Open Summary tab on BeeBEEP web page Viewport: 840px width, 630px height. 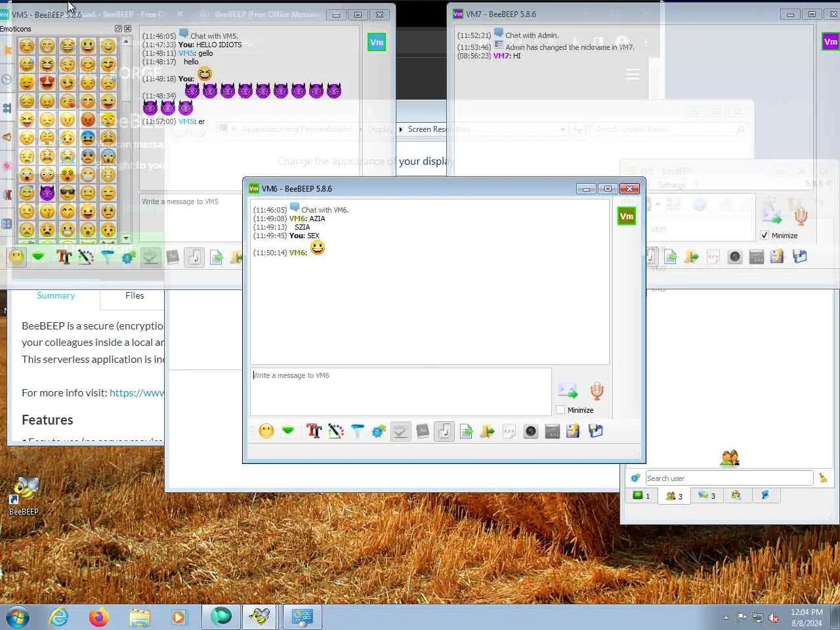coord(56,295)
